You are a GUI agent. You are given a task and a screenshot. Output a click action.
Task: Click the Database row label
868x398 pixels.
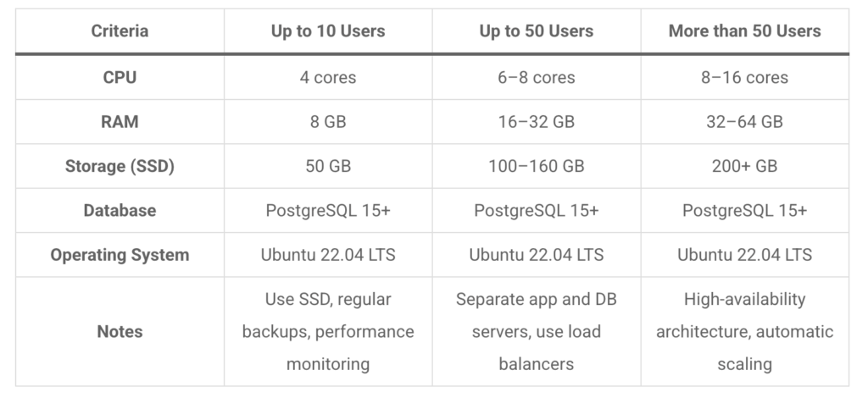point(120,211)
